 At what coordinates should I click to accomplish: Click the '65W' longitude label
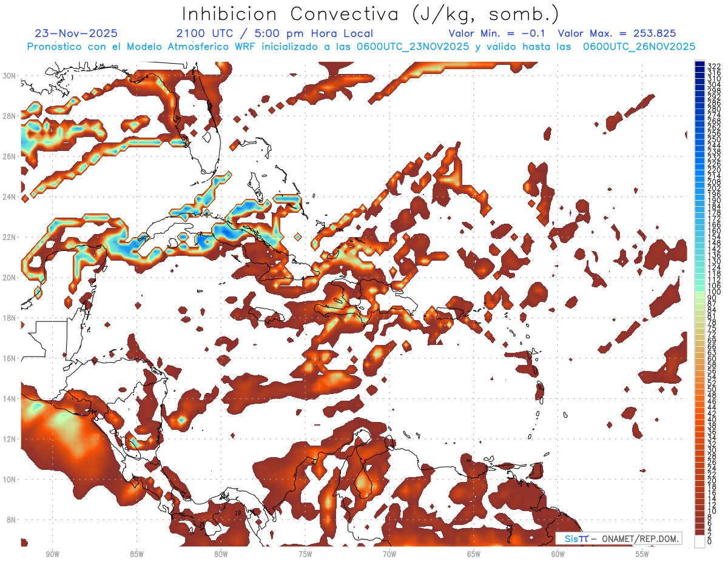click(x=474, y=554)
